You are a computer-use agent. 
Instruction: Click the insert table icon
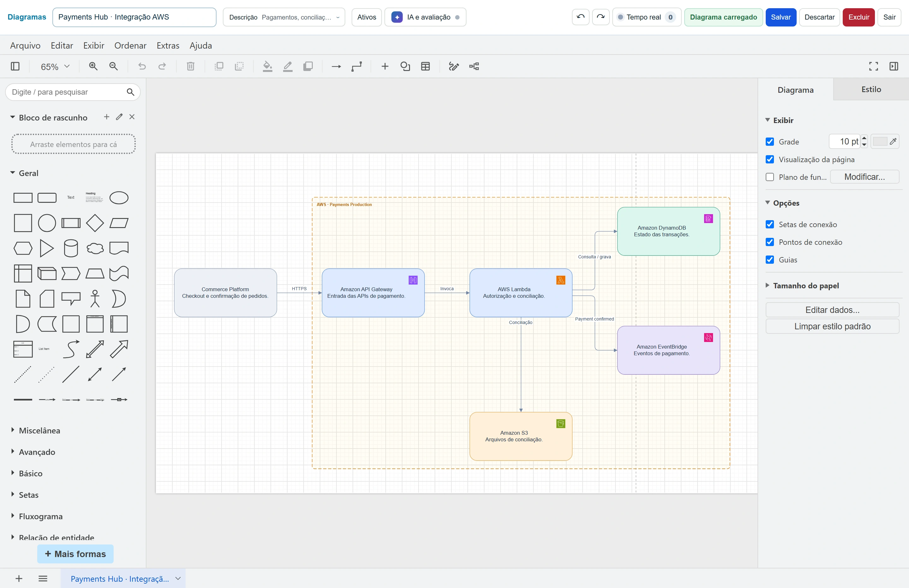point(425,67)
